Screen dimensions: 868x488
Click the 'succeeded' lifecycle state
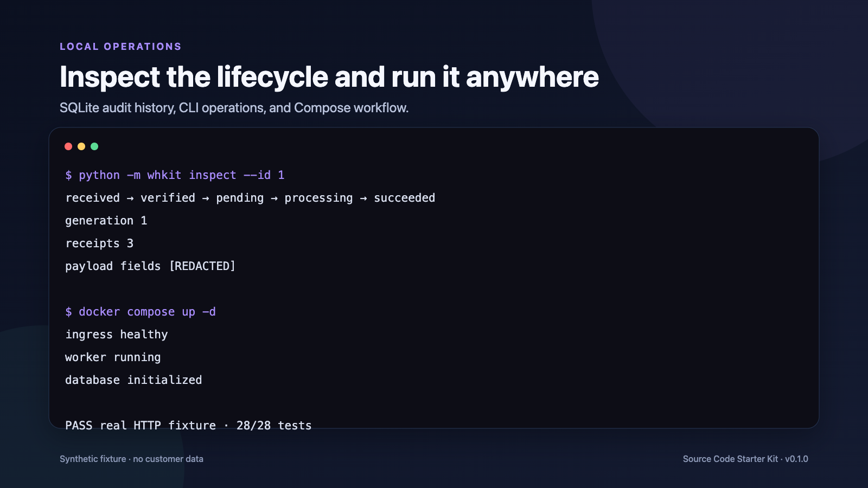tap(404, 198)
